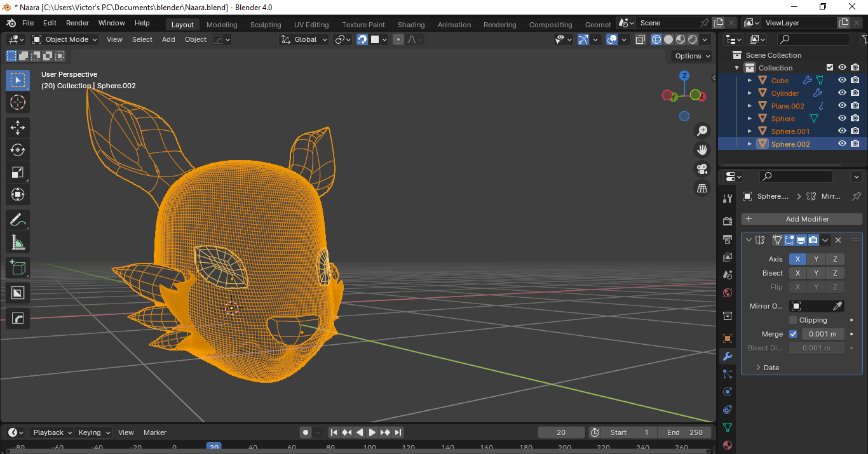The height and width of the screenshot is (454, 868).
Task: Toggle the Collection exclude checkbox
Action: pos(829,68)
